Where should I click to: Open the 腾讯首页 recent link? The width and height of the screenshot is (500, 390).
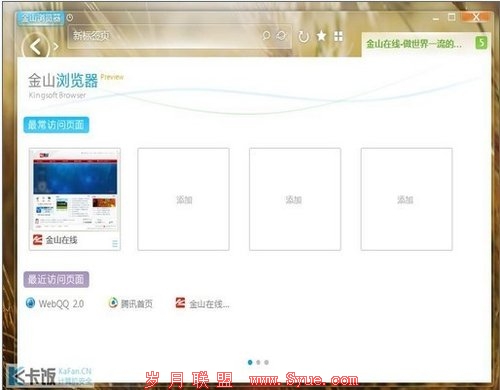[131, 303]
